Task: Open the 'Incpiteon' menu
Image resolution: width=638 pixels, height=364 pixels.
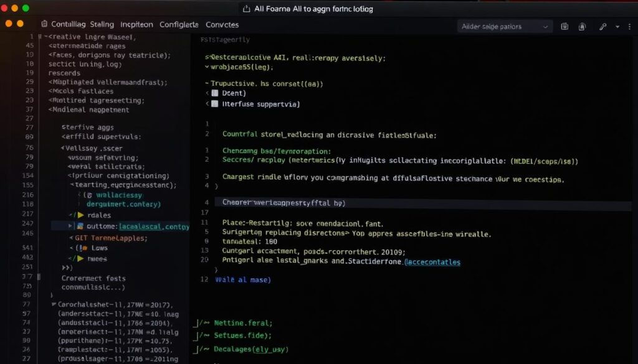Action: point(136,24)
